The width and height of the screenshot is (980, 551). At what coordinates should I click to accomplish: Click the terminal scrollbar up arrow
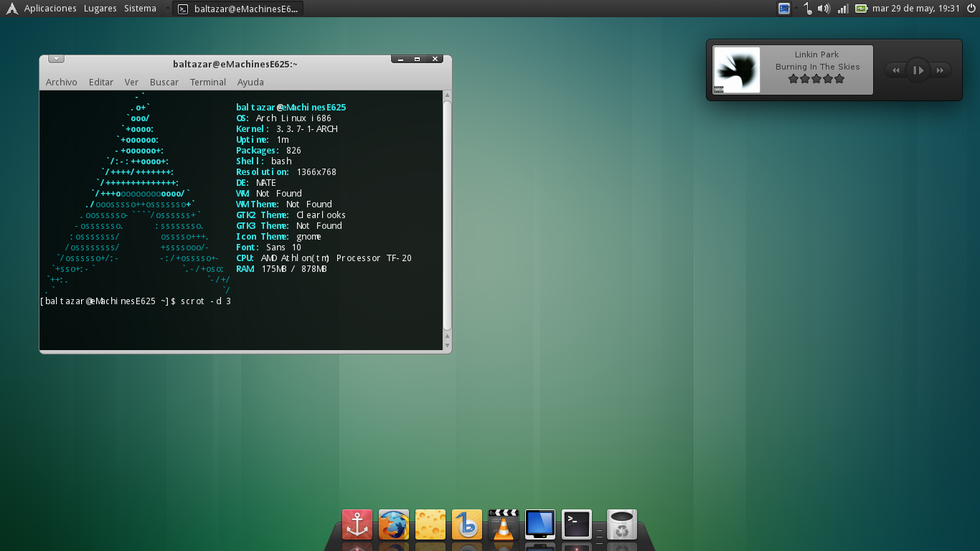click(x=448, y=95)
